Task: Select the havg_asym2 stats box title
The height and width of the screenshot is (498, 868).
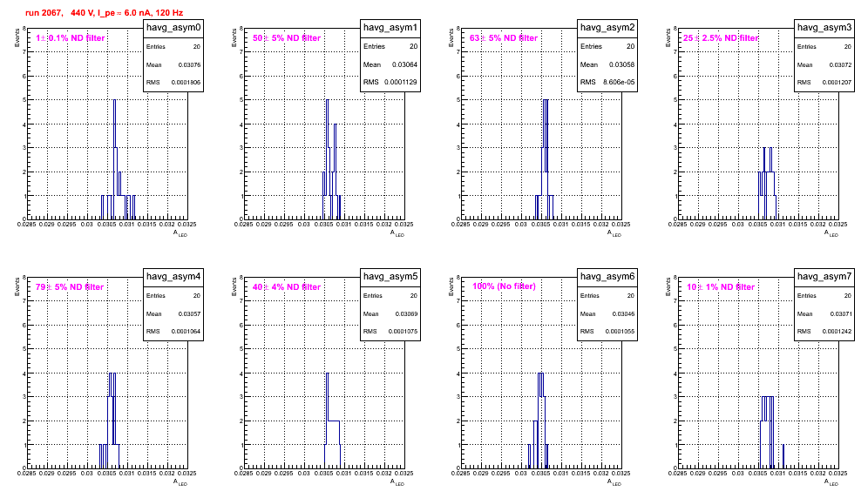Action: (x=607, y=27)
